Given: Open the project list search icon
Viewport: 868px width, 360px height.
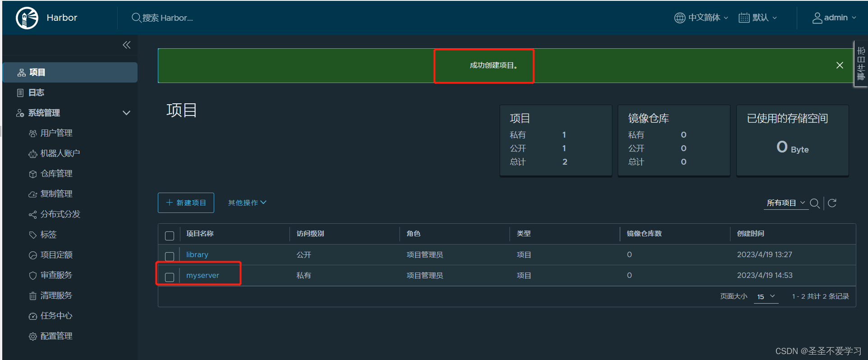Looking at the screenshot, I should pyautogui.click(x=815, y=203).
